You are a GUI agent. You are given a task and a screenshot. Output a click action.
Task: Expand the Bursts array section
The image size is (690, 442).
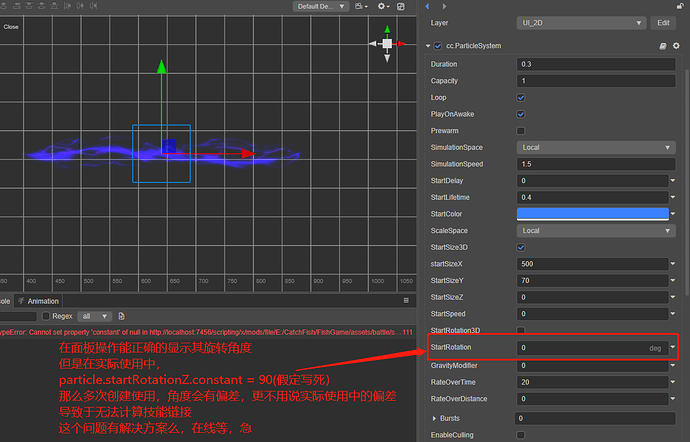click(x=434, y=418)
